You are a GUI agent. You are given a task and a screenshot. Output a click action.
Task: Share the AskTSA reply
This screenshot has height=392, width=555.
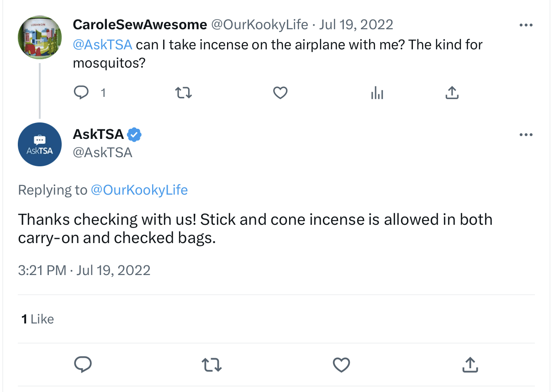470,365
